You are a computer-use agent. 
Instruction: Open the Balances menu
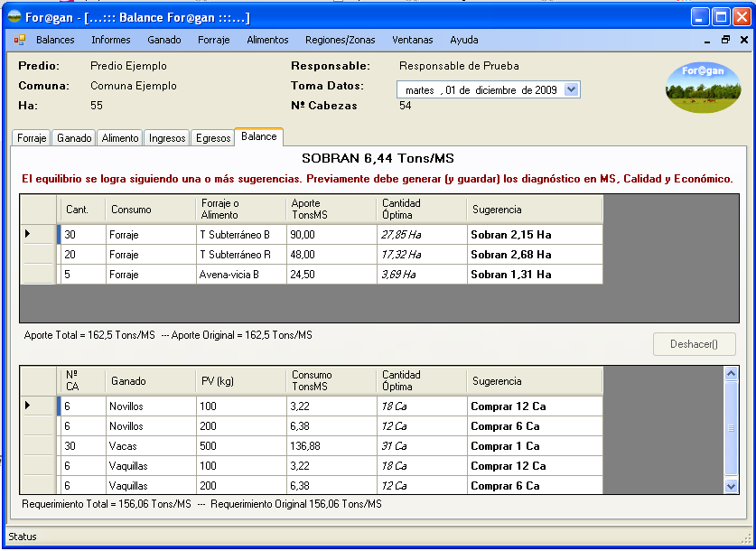[x=55, y=40]
